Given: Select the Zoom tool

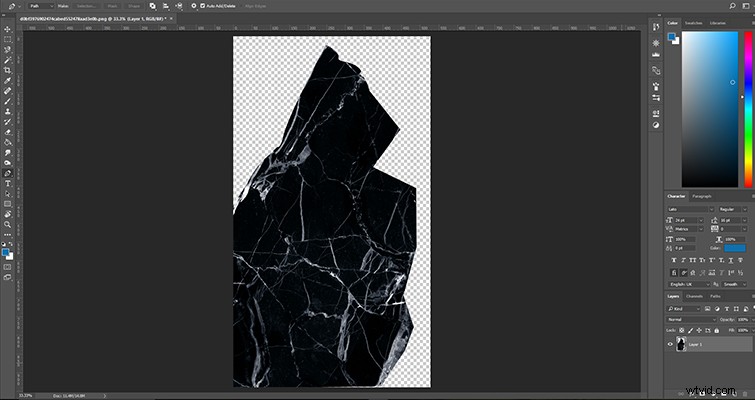Looking at the screenshot, I should click(7, 224).
